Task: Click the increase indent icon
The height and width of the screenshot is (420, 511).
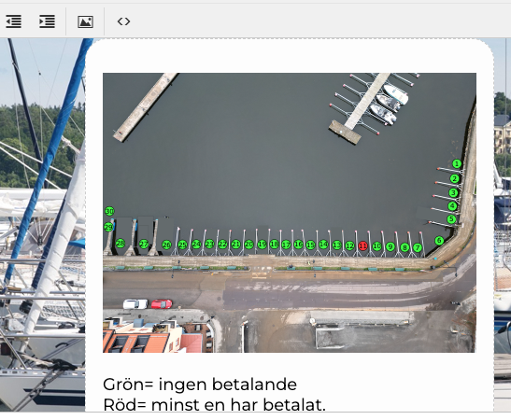Action: (47, 21)
